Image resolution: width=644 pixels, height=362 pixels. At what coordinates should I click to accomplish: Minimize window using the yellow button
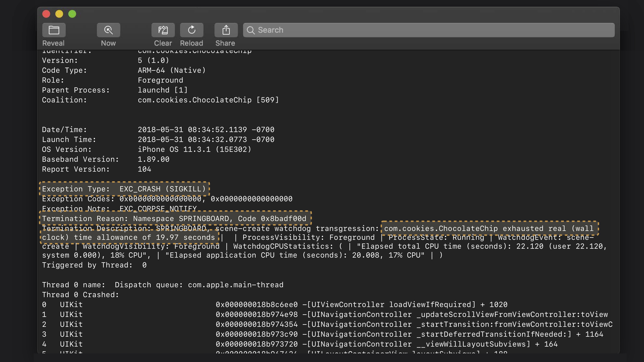click(x=59, y=14)
